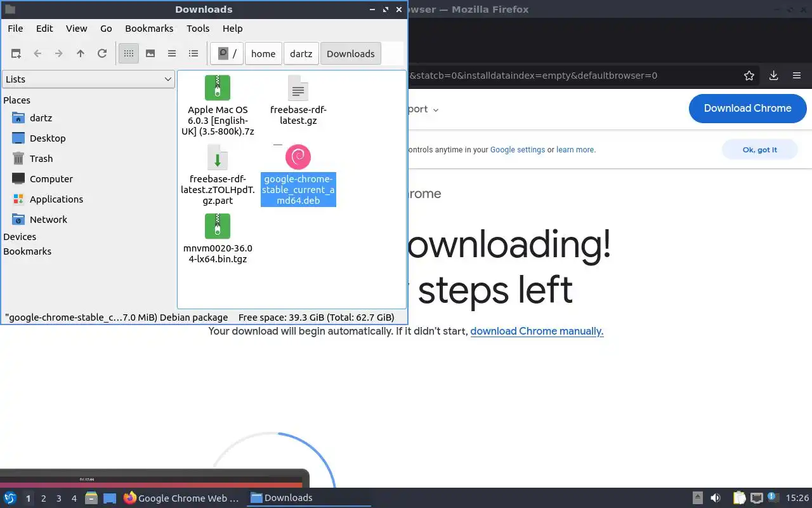Switch to workspace 2
The image size is (812, 508).
pos(43,498)
